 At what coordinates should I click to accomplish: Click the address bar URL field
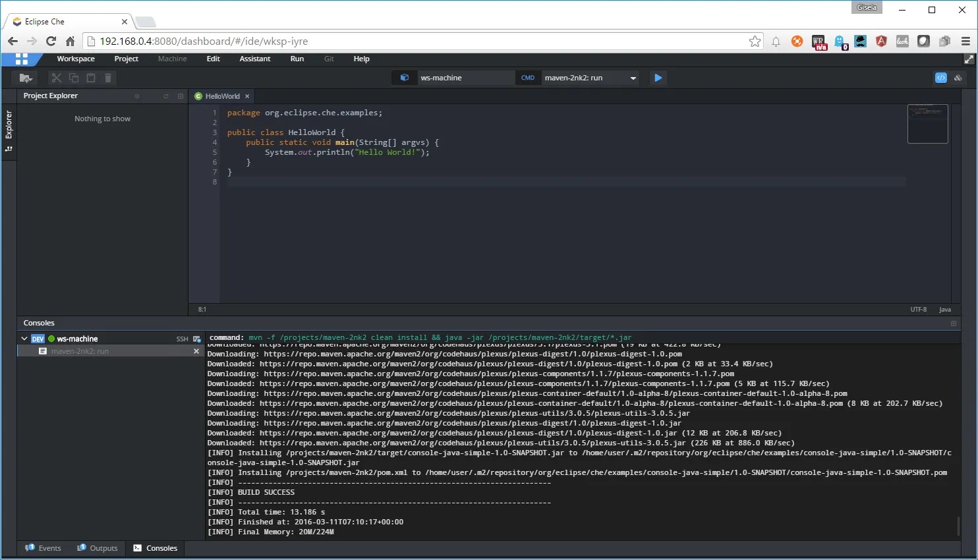[422, 41]
